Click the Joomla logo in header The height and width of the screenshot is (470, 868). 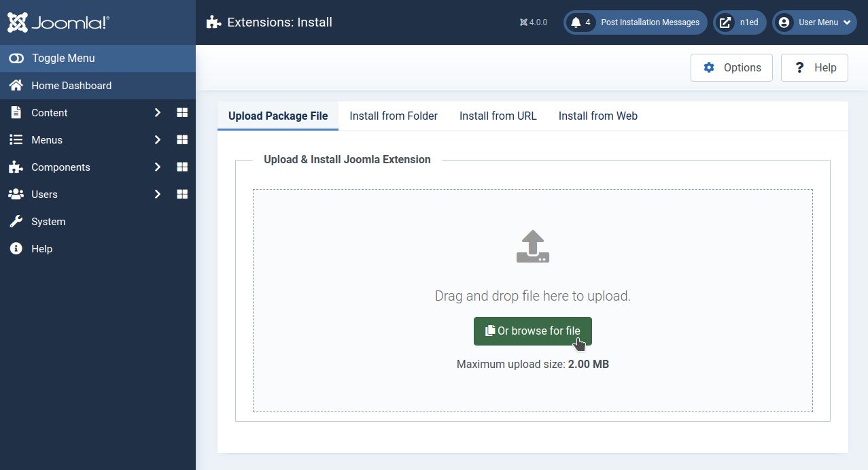click(x=58, y=22)
